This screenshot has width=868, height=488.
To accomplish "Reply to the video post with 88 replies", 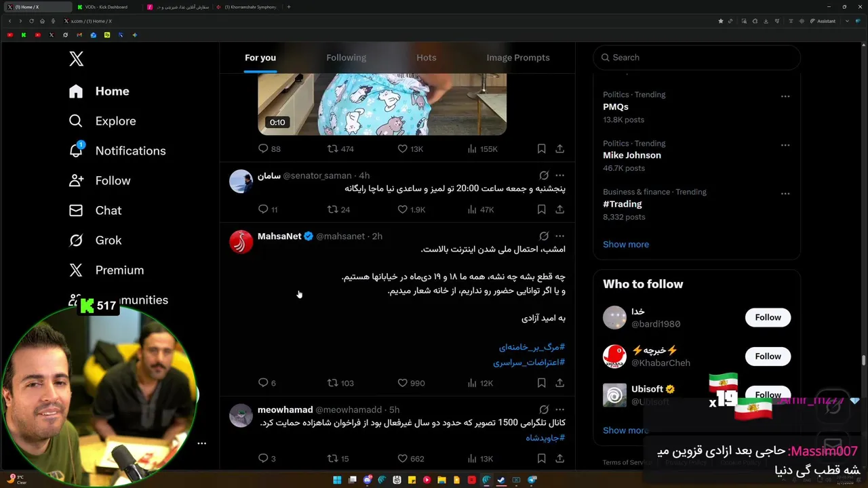I will click(269, 148).
